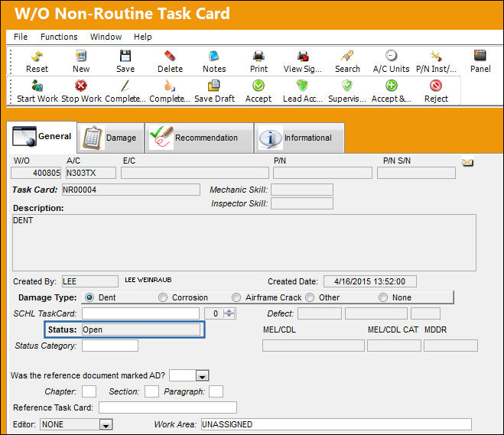This screenshot has width=504, height=435.
Task: Switch to the Recommendation tab
Action: pyautogui.click(x=200, y=138)
